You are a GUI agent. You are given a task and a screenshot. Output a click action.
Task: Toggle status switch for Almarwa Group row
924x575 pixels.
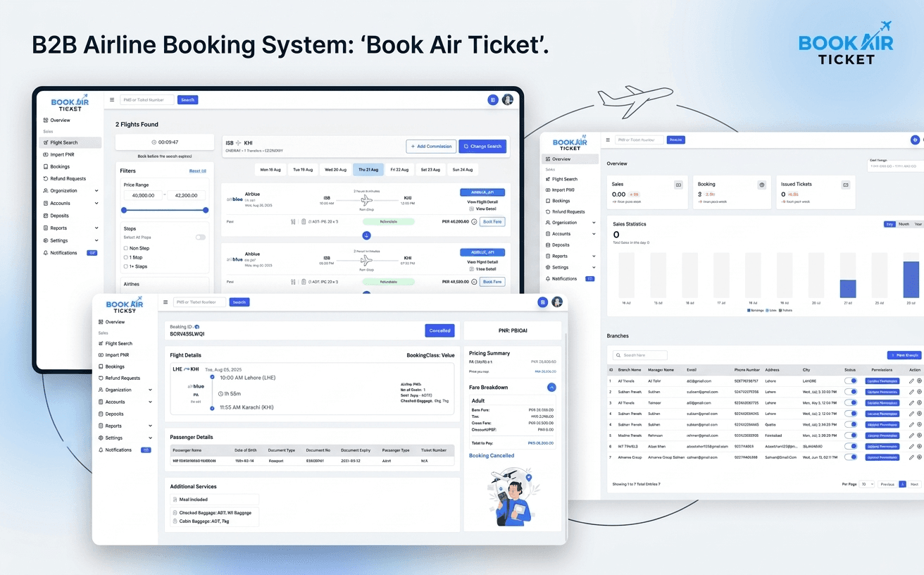(851, 457)
